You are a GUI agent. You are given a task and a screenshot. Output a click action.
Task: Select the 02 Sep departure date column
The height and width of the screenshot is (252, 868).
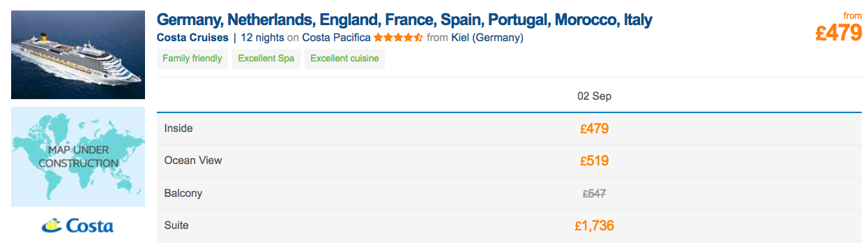coord(594,96)
